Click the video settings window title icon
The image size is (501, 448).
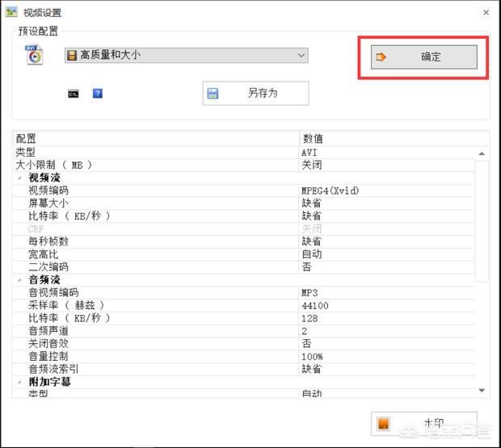11,12
